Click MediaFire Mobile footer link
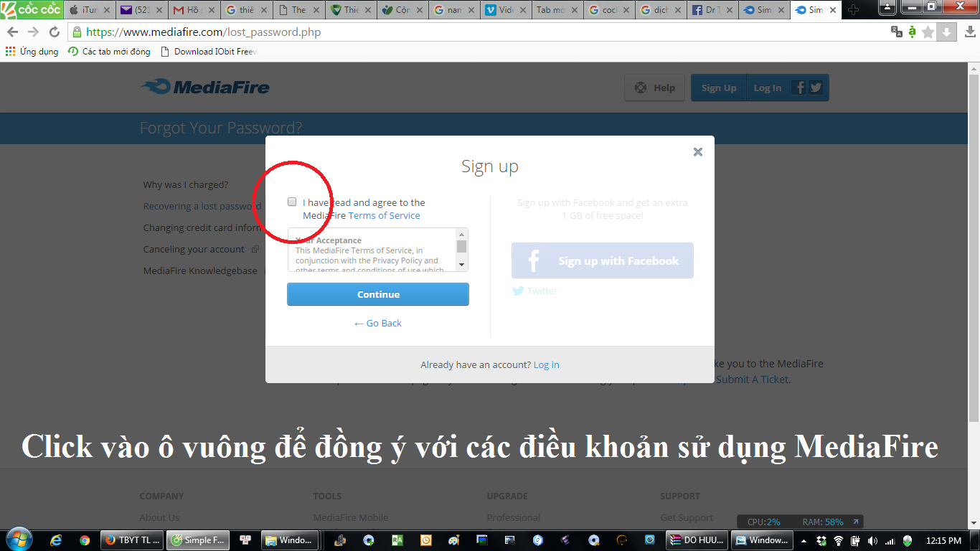This screenshot has height=551, width=980. click(x=350, y=517)
